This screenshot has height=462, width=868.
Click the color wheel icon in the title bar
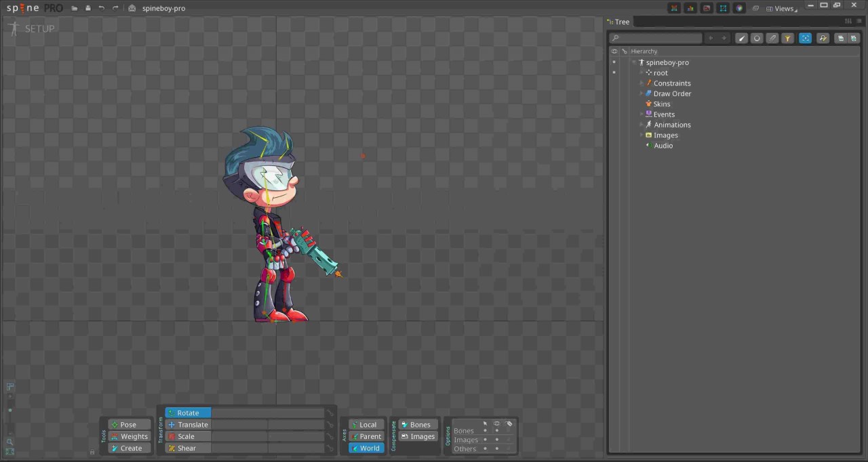[739, 8]
